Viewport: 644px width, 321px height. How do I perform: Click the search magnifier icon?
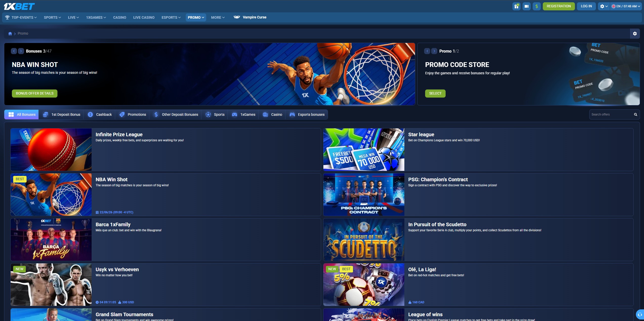click(635, 114)
